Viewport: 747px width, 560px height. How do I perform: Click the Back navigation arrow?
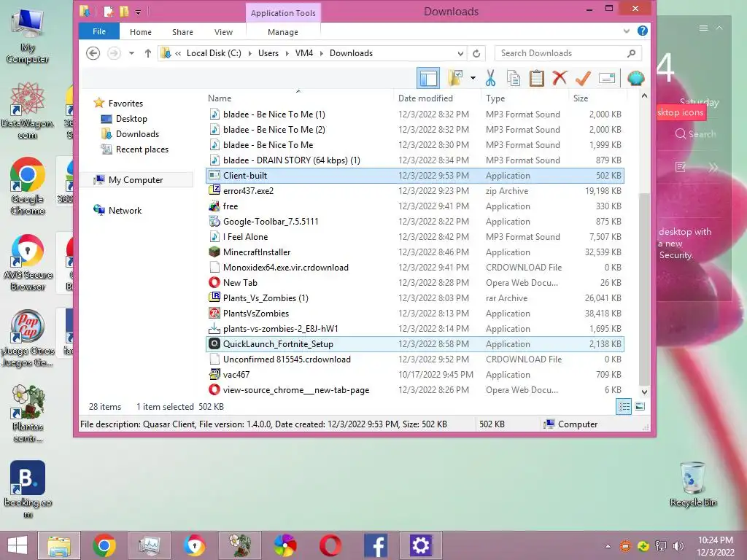point(93,53)
